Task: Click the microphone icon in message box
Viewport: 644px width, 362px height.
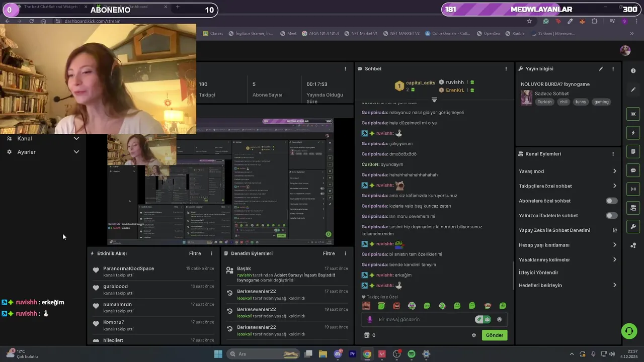Action: click(370, 319)
